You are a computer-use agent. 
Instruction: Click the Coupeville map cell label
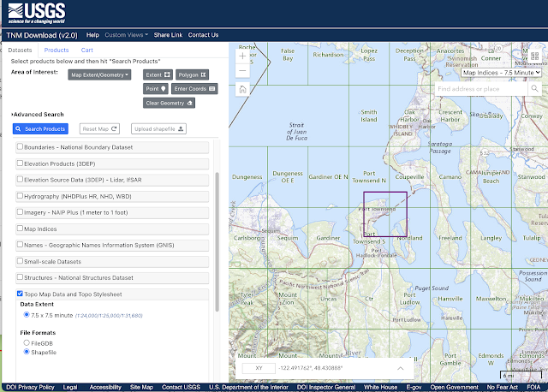409,177
